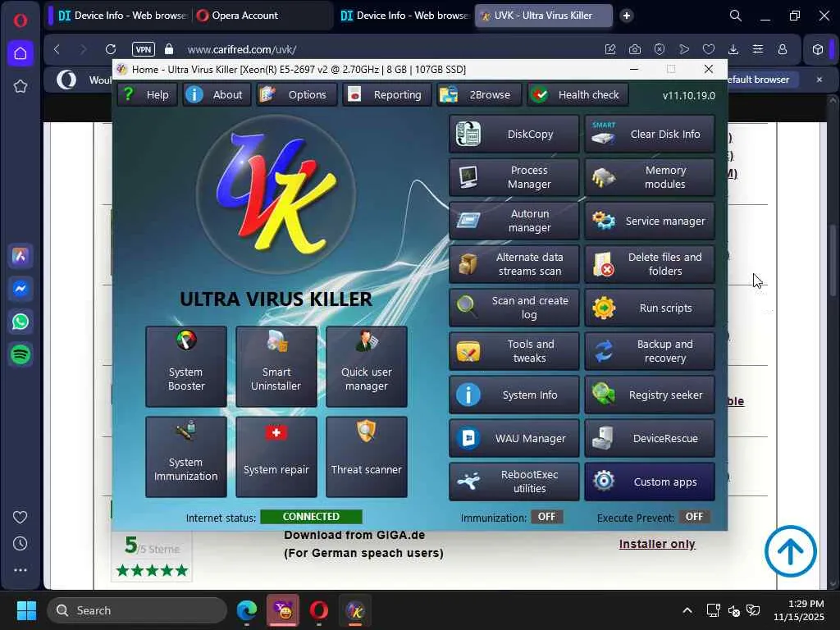Open Opera sidebar History clock icon
This screenshot has height=630, width=840.
pos(21,544)
